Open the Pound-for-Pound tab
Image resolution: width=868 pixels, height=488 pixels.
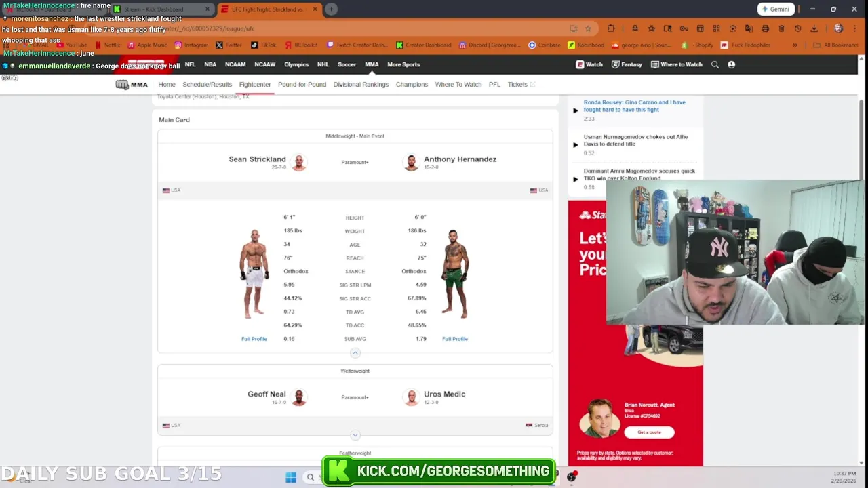(302, 85)
